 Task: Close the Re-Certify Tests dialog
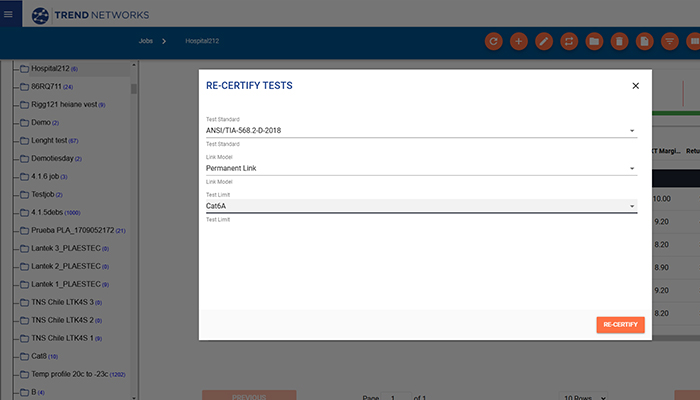point(635,86)
